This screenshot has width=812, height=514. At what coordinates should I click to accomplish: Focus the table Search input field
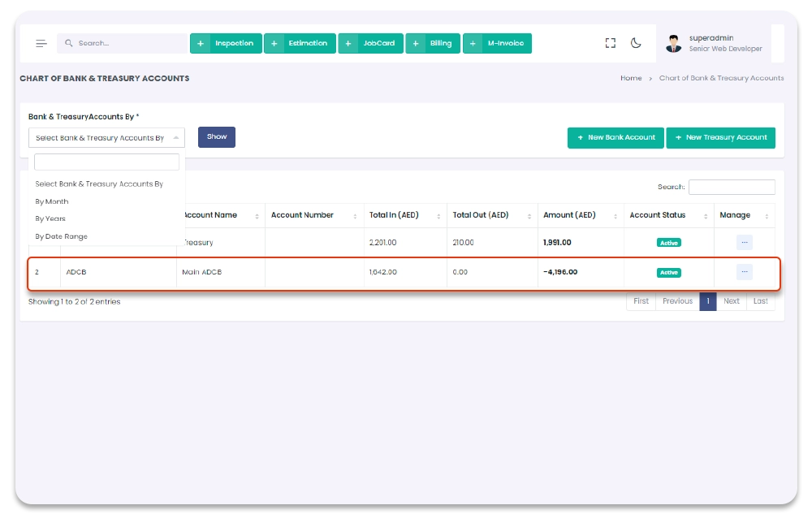pyautogui.click(x=731, y=188)
